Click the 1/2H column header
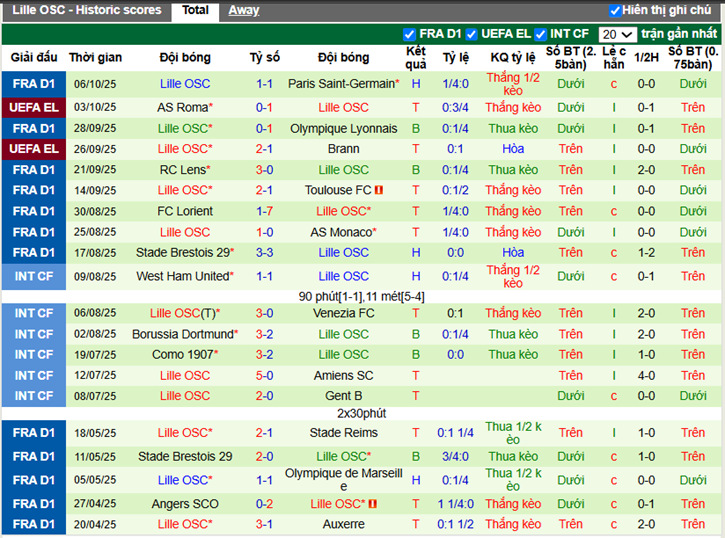The image size is (725, 538). click(646, 57)
